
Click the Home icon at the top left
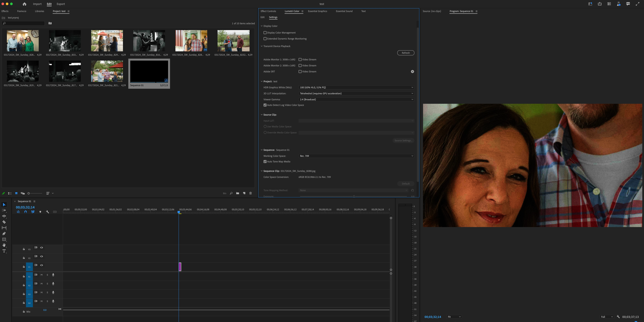(x=24, y=4)
